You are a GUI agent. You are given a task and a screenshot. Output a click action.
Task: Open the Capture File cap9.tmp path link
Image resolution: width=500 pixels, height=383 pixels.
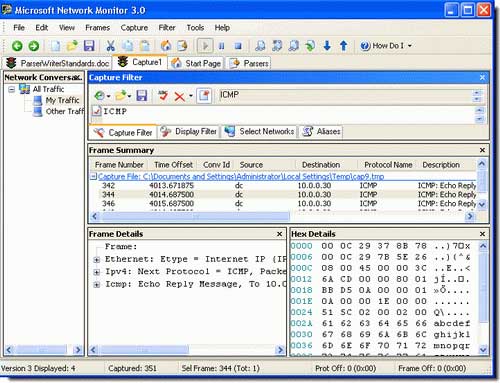tap(241, 176)
